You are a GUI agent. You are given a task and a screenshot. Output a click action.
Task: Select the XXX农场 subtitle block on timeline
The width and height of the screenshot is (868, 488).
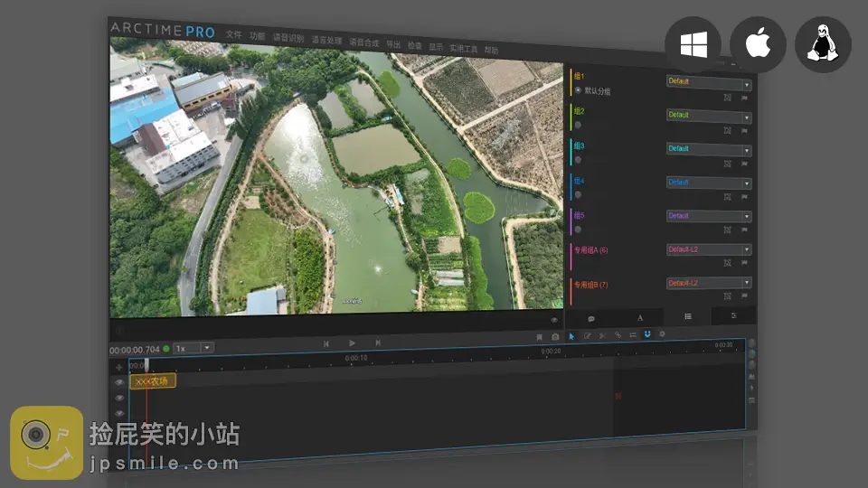[153, 381]
